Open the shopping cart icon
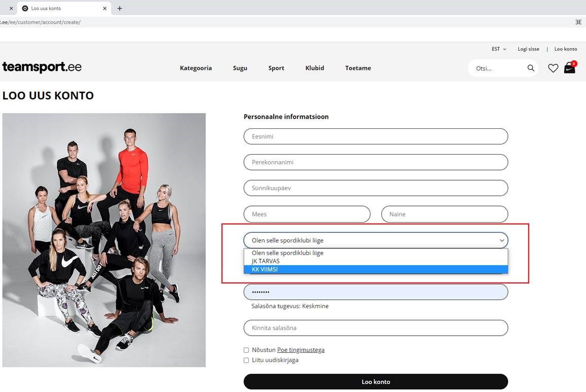586x392 pixels. coord(570,68)
